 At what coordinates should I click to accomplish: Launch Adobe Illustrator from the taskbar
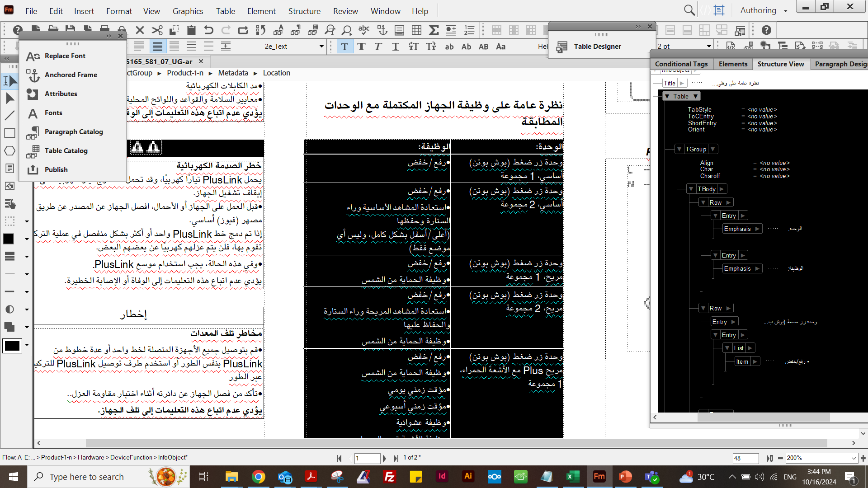(468, 476)
